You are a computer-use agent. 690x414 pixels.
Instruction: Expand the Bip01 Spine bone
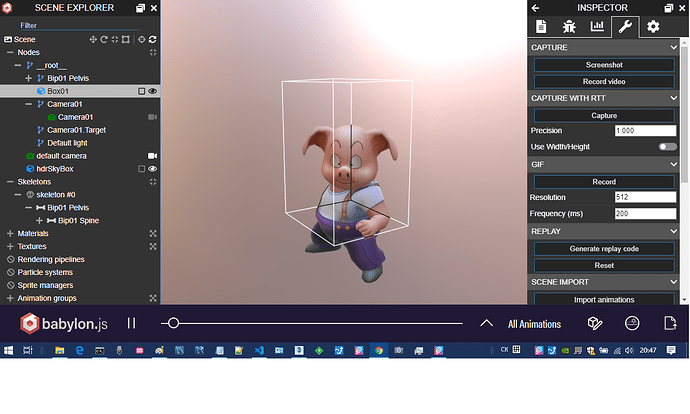click(x=39, y=221)
